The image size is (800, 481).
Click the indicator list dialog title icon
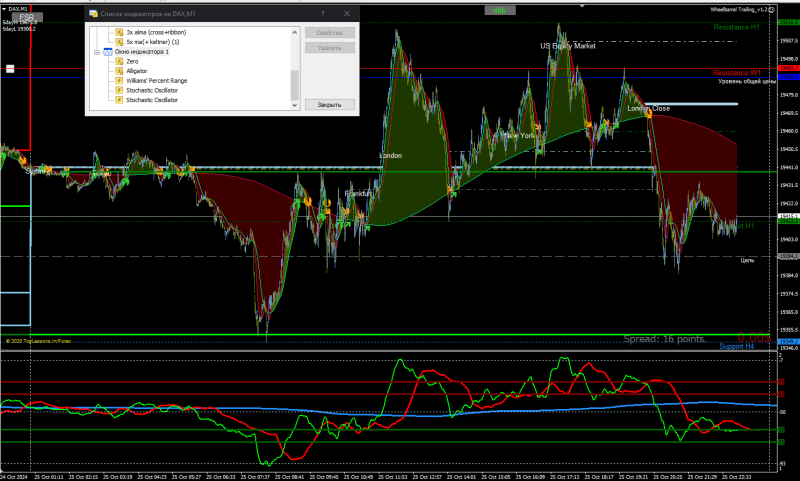click(x=94, y=14)
